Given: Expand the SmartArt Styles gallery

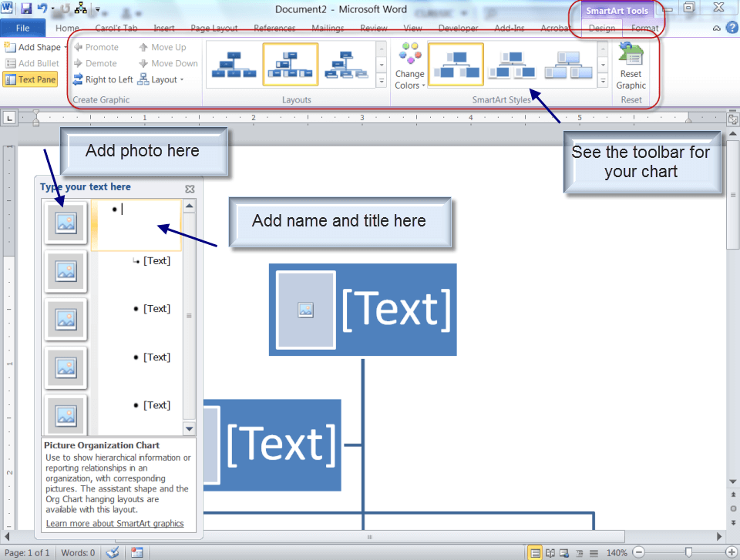Looking at the screenshot, I should [604, 79].
